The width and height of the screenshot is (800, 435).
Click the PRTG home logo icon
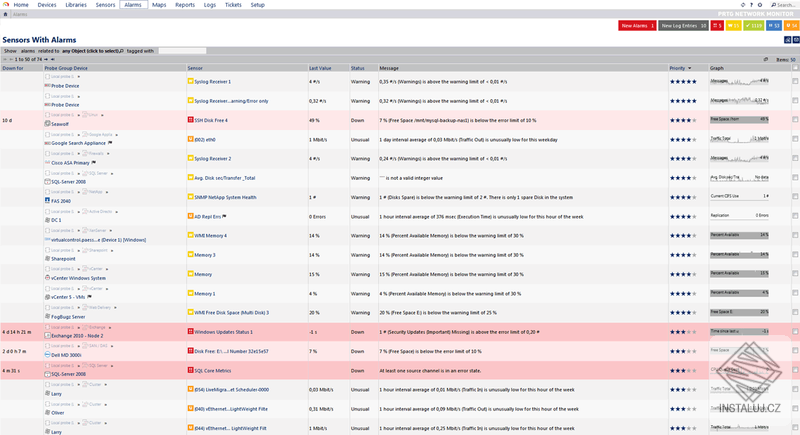coord(6,5)
